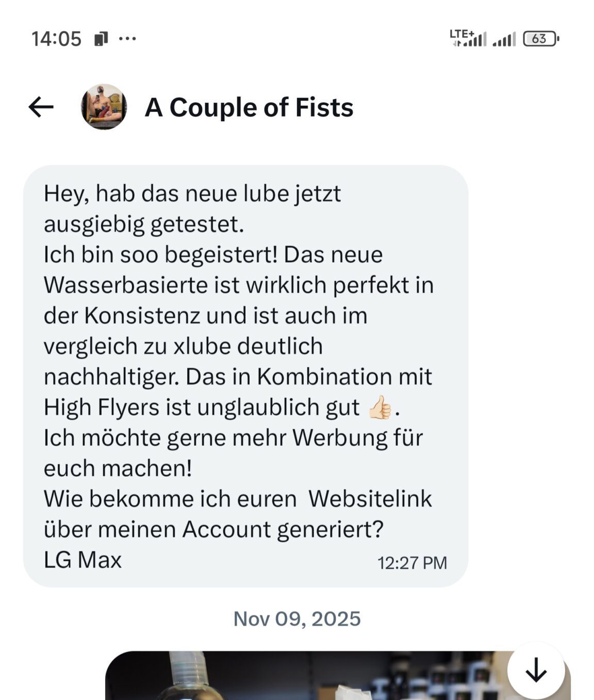This screenshot has width=594, height=700.
Task: Tap the words "High Flyers" in the message
Action: (102, 407)
